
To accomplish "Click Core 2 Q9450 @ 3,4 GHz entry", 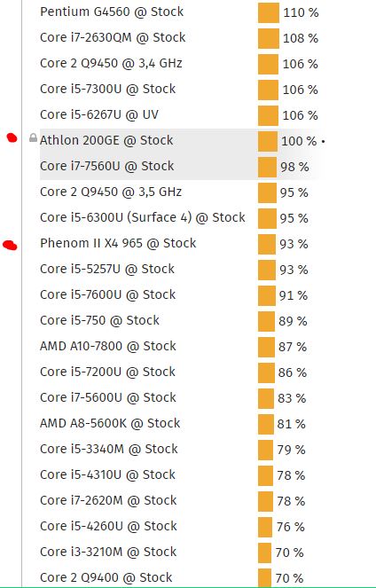I will pos(111,63).
